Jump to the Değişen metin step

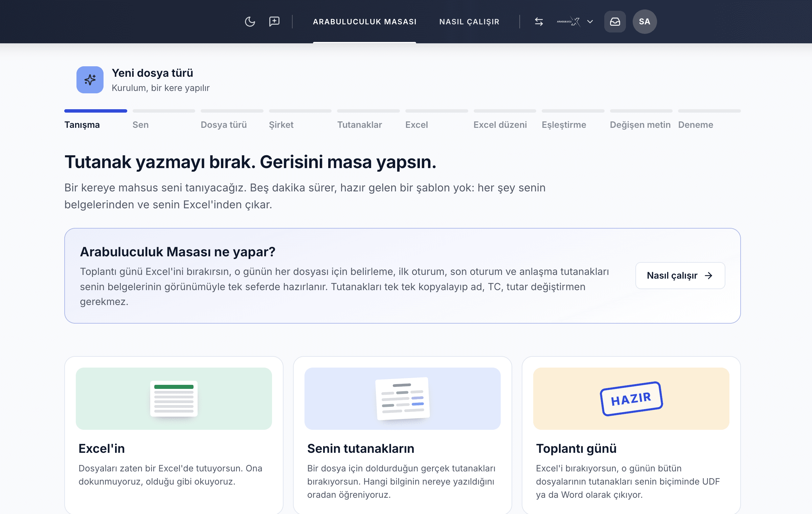click(x=640, y=125)
